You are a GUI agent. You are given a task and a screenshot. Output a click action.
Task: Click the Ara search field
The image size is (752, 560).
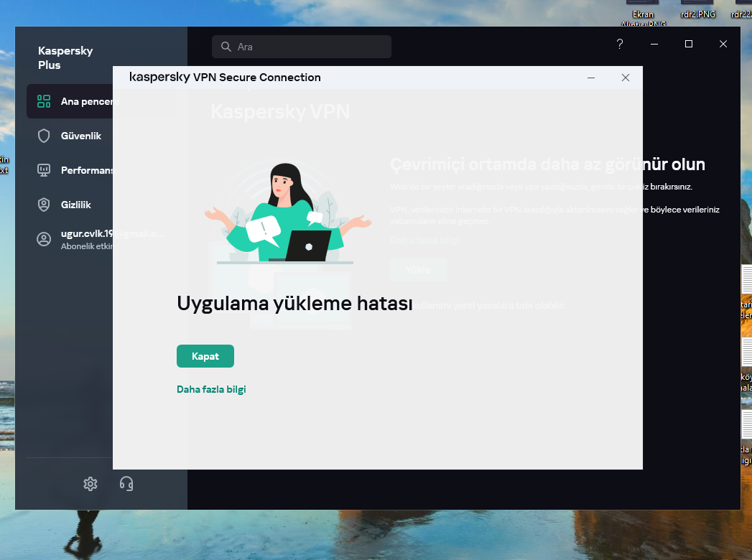point(302,47)
